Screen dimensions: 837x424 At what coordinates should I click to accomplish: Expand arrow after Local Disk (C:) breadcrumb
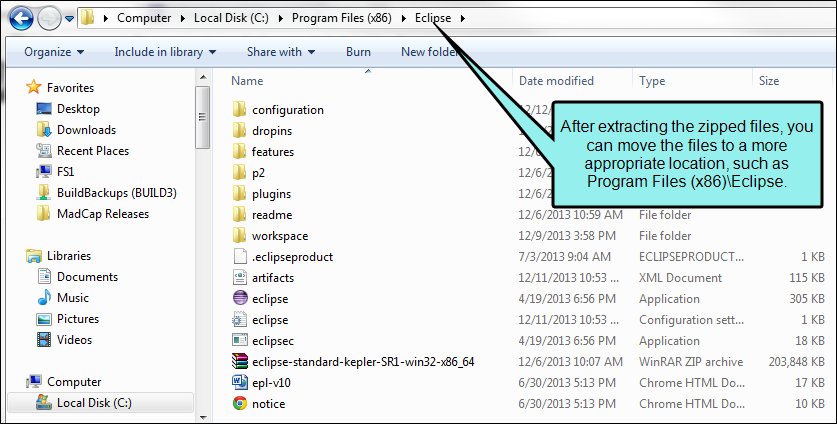coord(281,19)
